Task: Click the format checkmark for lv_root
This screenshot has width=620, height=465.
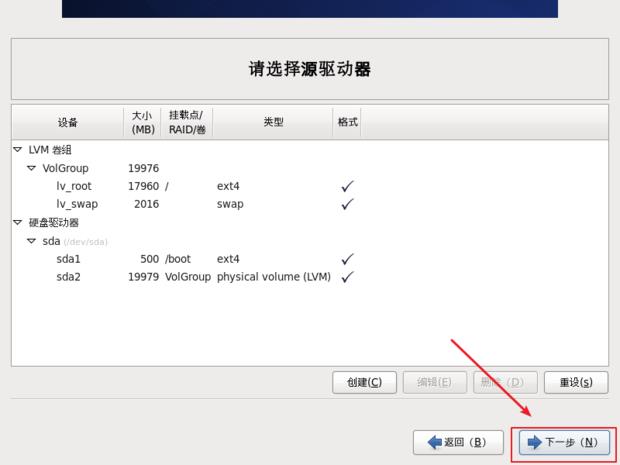Action: click(347, 186)
